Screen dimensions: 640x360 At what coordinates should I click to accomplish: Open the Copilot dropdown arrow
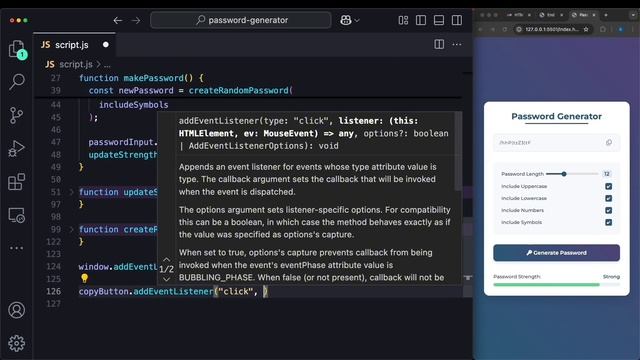click(357, 20)
